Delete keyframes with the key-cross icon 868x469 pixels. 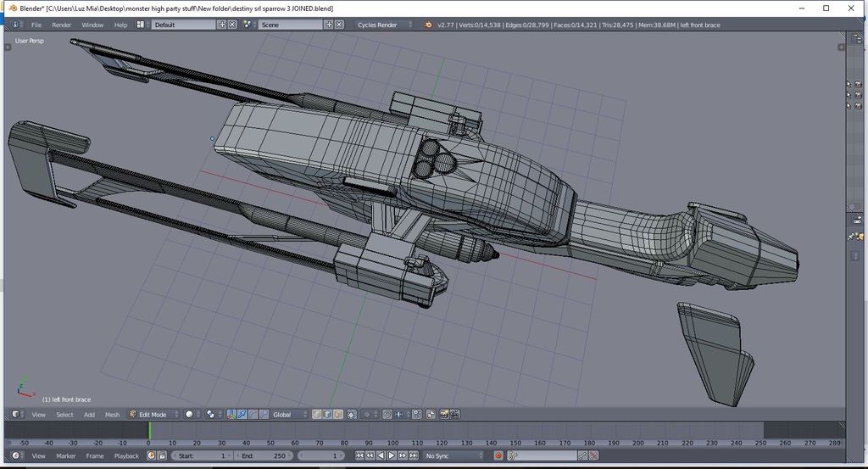pyautogui.click(x=593, y=455)
